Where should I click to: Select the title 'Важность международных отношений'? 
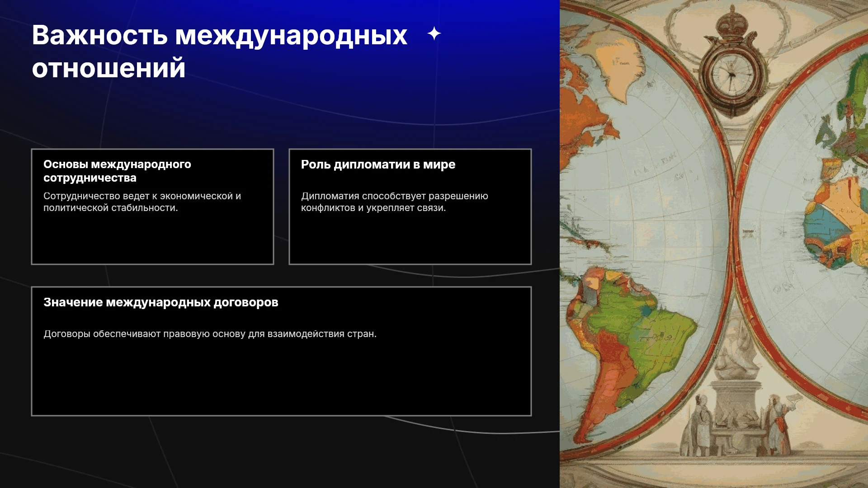(x=220, y=51)
